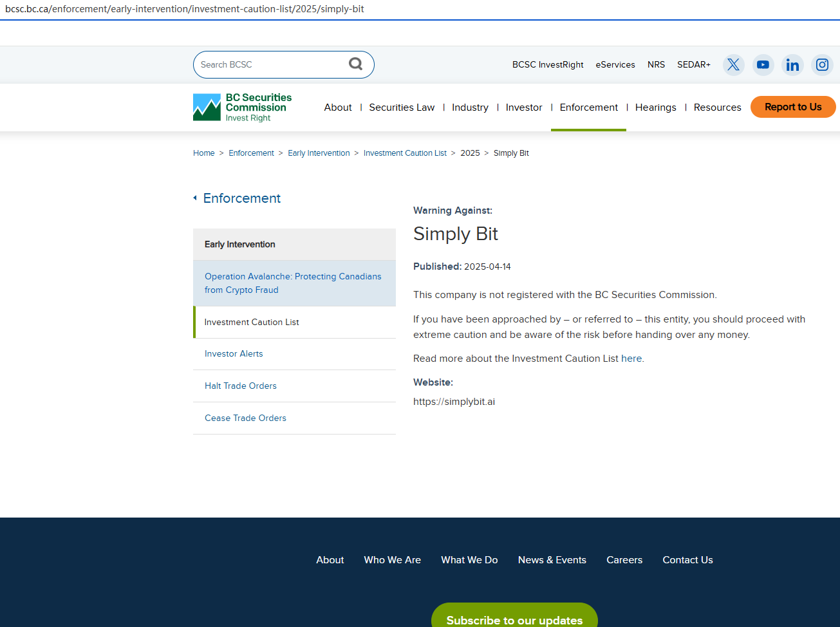Open the footer About link

coord(330,560)
